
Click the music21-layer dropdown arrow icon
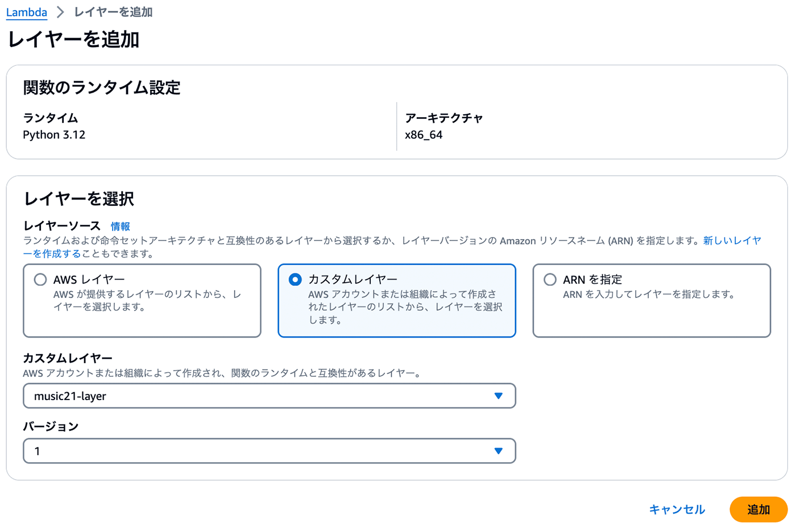click(x=498, y=396)
